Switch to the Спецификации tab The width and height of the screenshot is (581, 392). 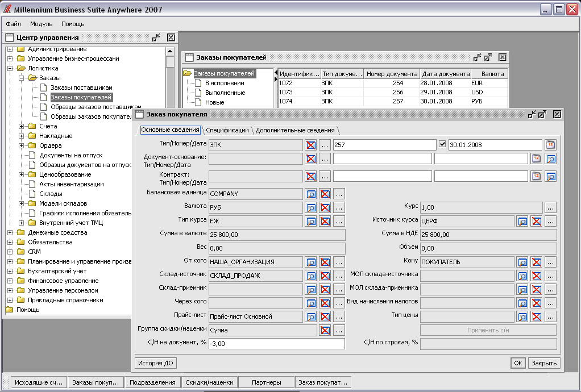pos(227,130)
